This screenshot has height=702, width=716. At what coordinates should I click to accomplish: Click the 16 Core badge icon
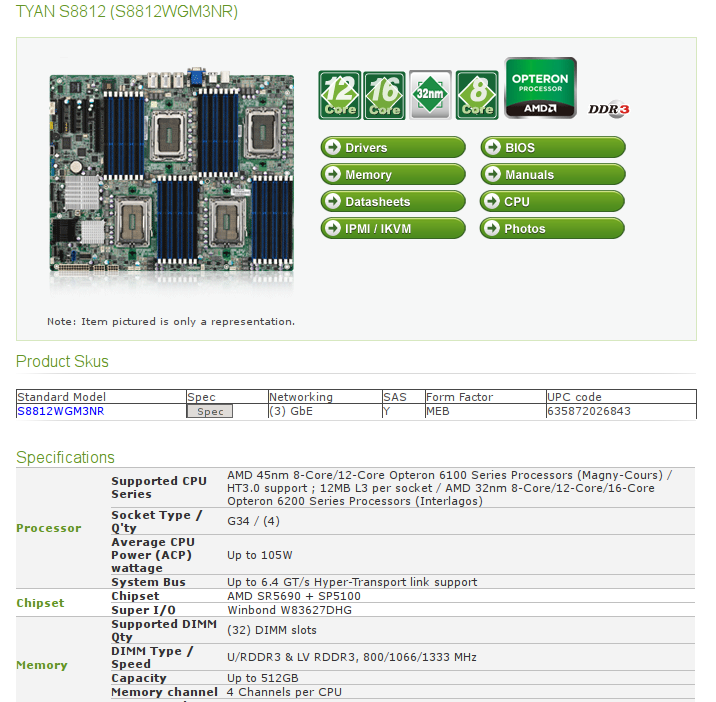click(x=384, y=95)
